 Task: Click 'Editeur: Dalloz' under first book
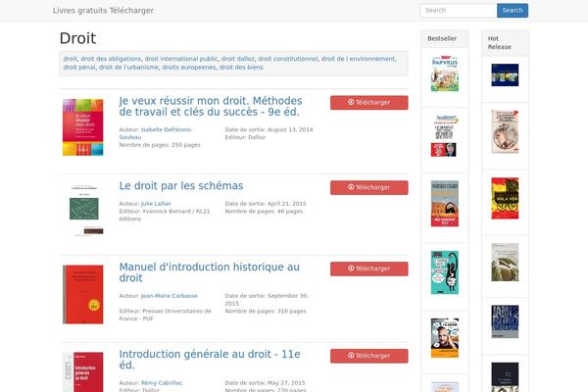coord(245,137)
